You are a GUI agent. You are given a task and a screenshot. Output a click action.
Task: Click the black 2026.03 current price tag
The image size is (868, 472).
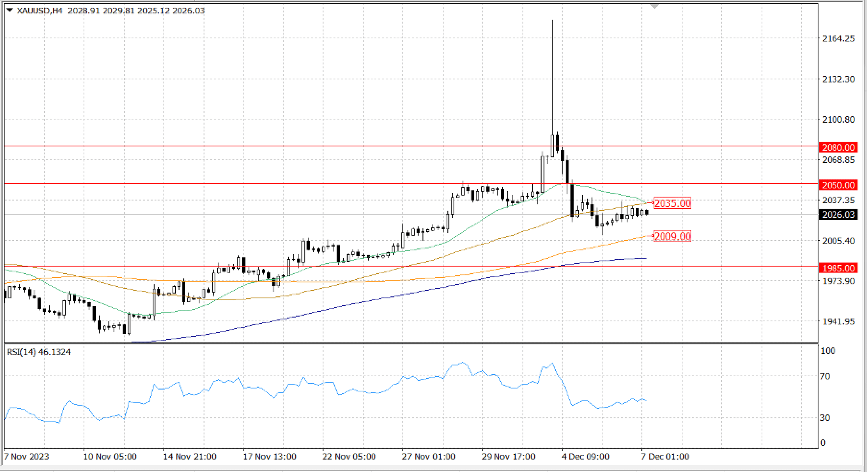click(838, 214)
